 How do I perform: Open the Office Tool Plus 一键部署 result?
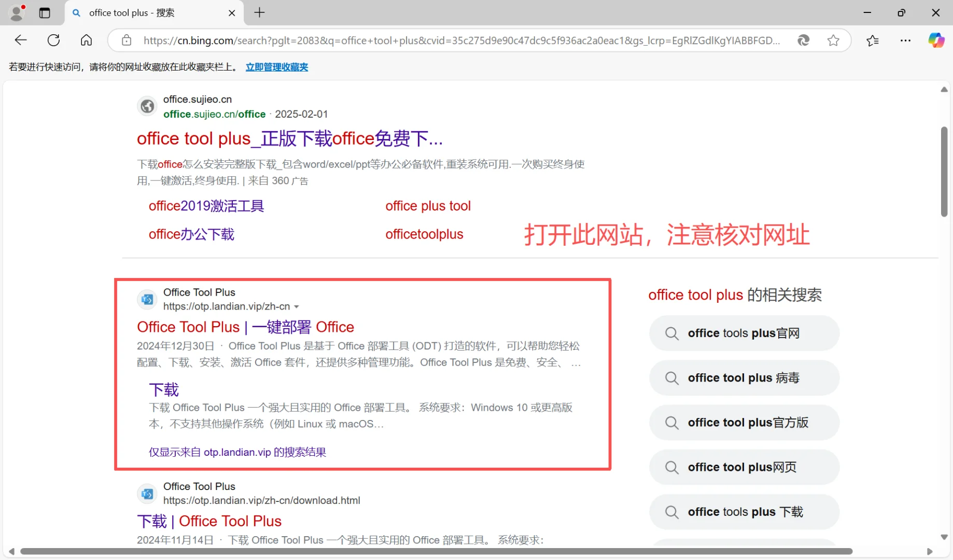(x=245, y=327)
